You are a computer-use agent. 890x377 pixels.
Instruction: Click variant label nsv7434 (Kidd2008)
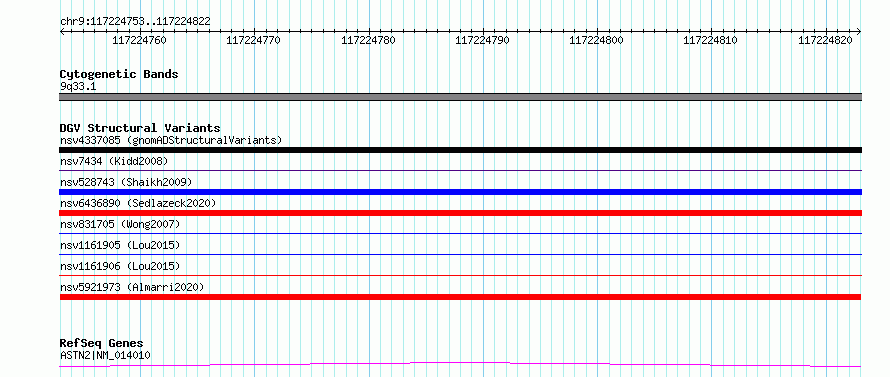pyautogui.click(x=114, y=161)
